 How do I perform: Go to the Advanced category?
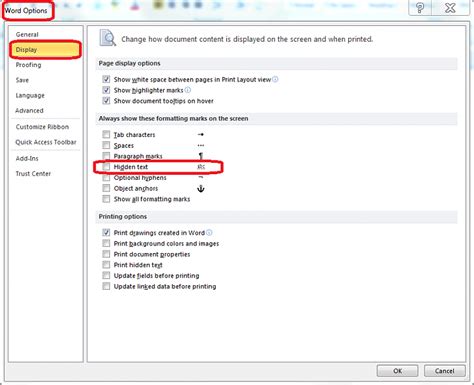(29, 110)
